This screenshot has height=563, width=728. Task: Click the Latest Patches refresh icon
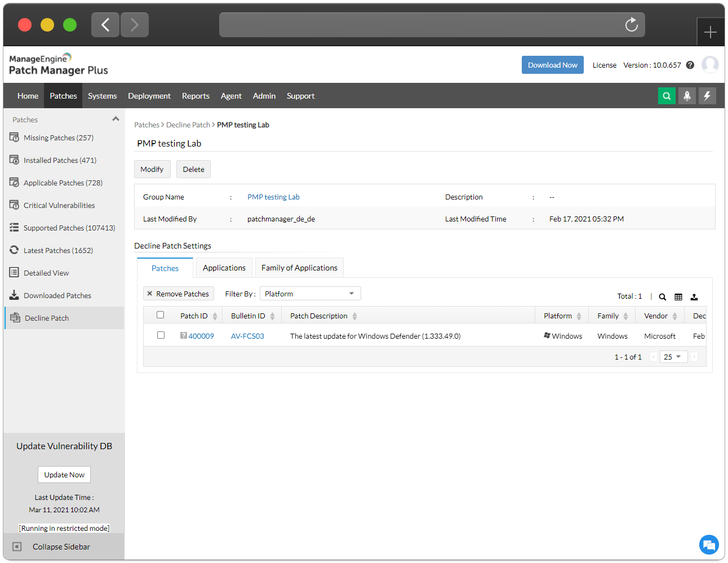tap(15, 250)
